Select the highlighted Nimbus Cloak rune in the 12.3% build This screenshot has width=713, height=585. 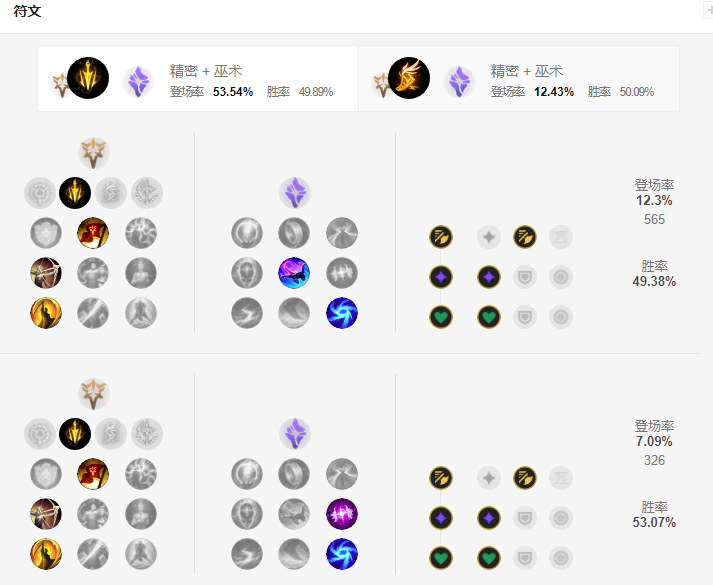coord(294,273)
